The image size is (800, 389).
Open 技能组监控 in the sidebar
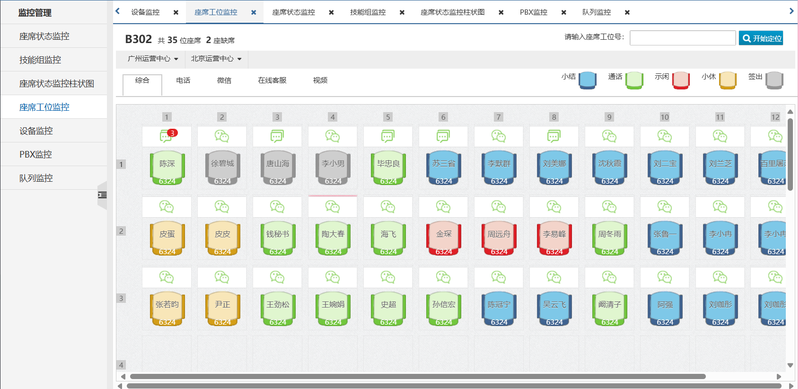click(x=54, y=60)
